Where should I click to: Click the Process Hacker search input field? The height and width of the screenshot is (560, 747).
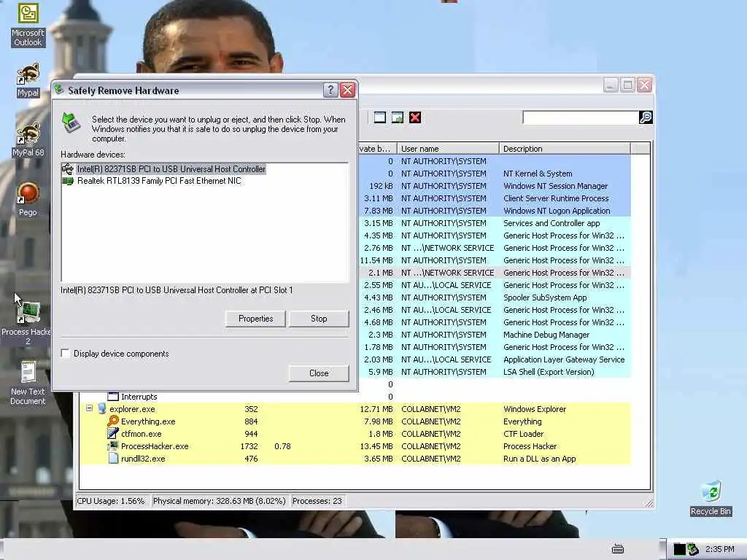[580, 117]
